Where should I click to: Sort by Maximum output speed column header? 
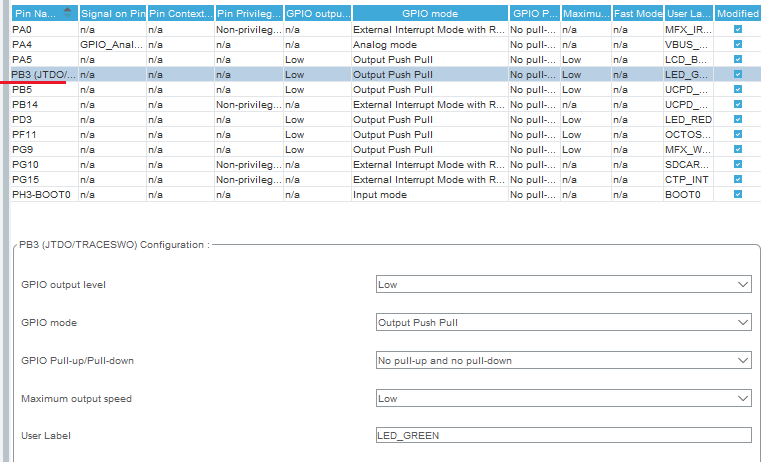[586, 14]
